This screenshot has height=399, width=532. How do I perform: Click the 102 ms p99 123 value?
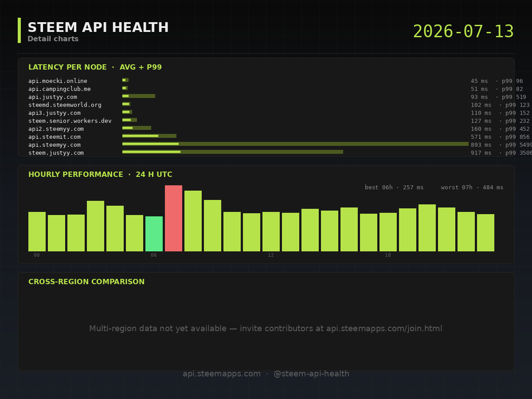[500, 105]
